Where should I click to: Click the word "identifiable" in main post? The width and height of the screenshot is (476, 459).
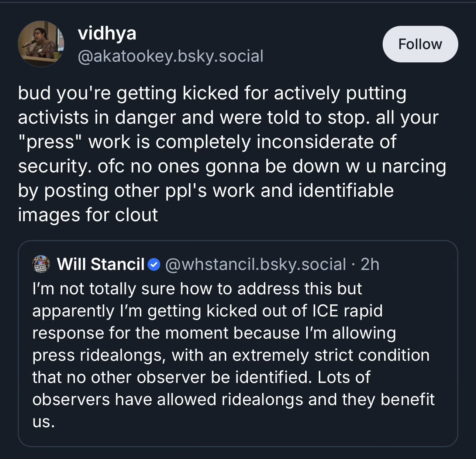(x=346, y=191)
